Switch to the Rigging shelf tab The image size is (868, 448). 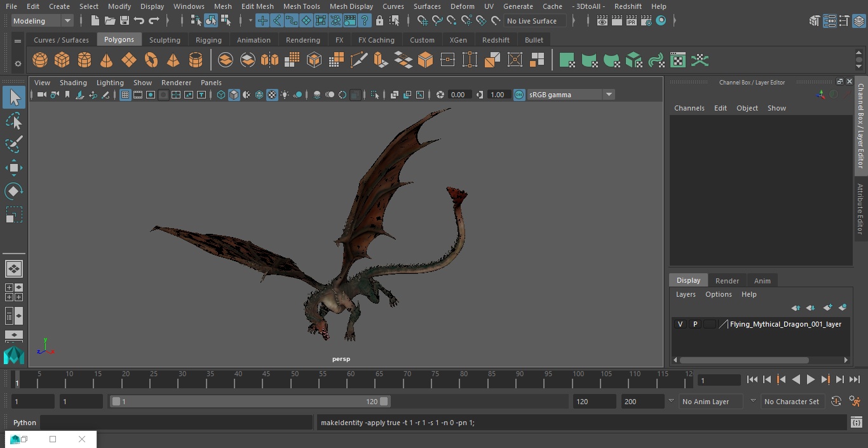pos(208,40)
